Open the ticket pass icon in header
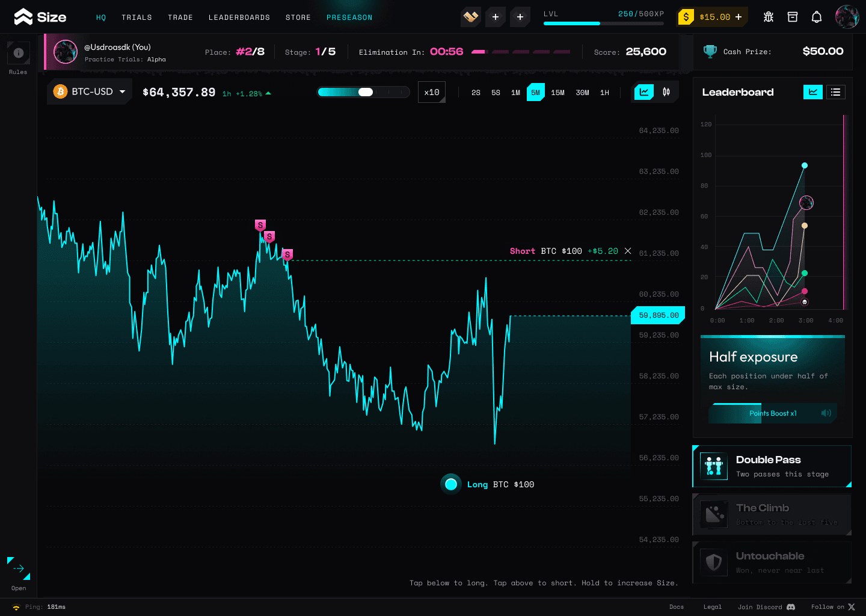 [471, 17]
